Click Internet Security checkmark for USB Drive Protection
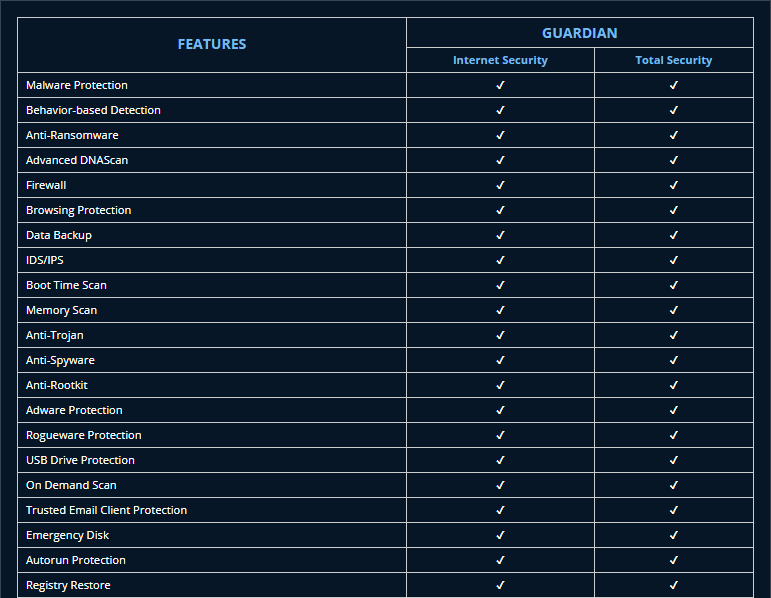The image size is (771, 598). tap(500, 460)
